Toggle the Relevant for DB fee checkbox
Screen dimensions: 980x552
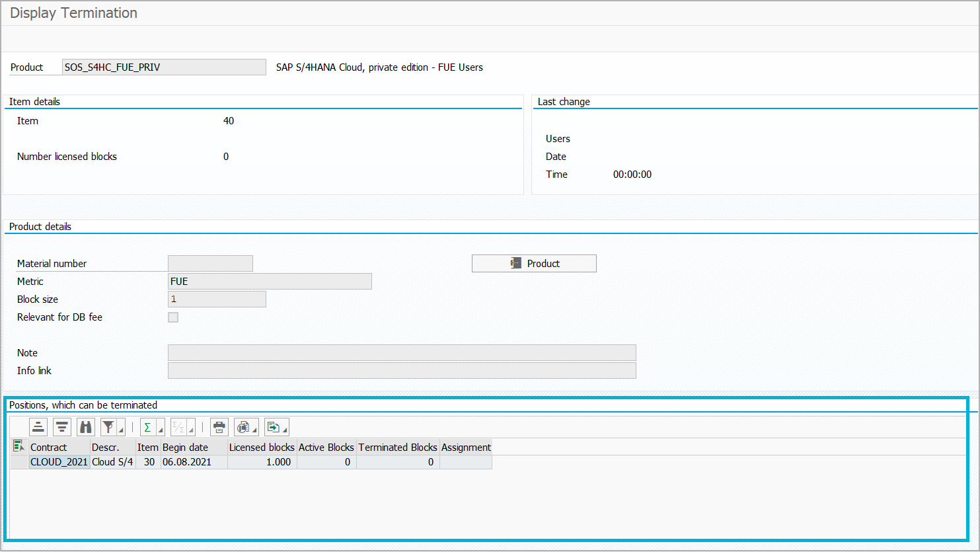pyautogui.click(x=173, y=317)
